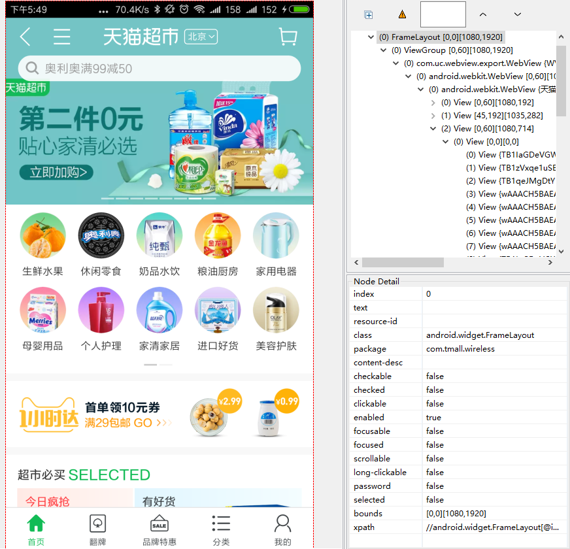Viewport: 570px width, 549px height.
Task: Click the up chevron toolbar button
Action: (x=483, y=15)
